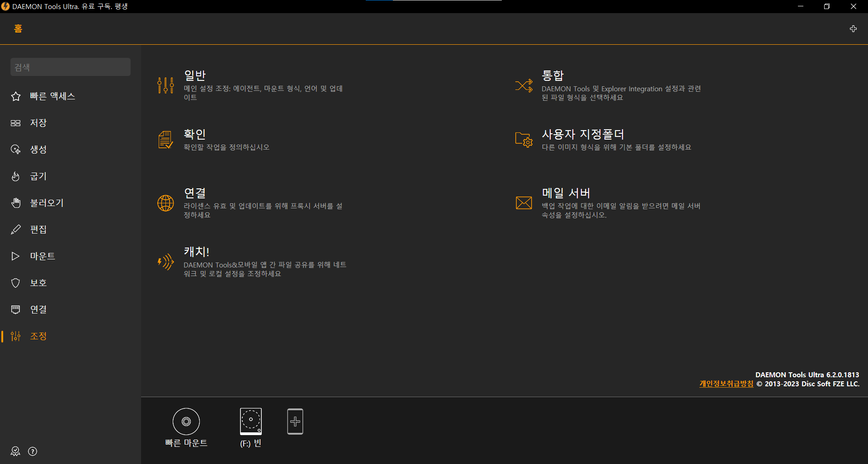Click the 보호 shield icon
The image size is (868, 464).
(16, 283)
